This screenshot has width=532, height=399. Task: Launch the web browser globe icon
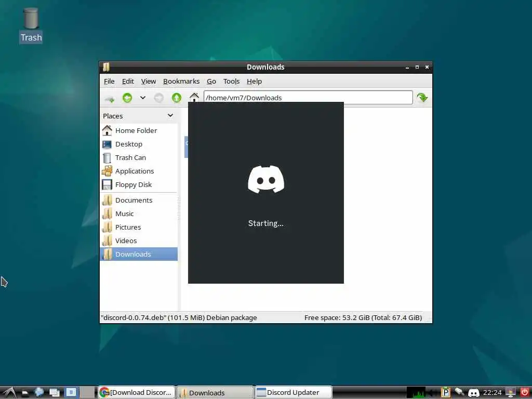39,393
